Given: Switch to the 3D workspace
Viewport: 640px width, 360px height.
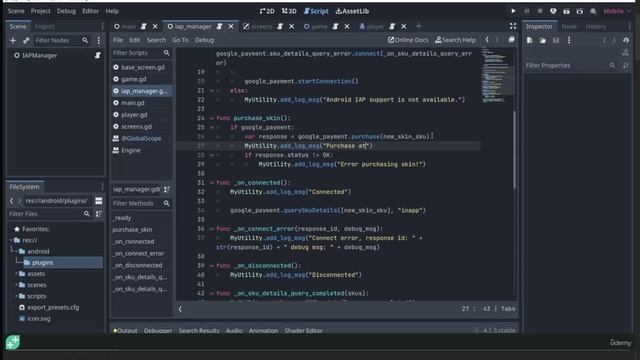Looking at the screenshot, I should pos(289,11).
